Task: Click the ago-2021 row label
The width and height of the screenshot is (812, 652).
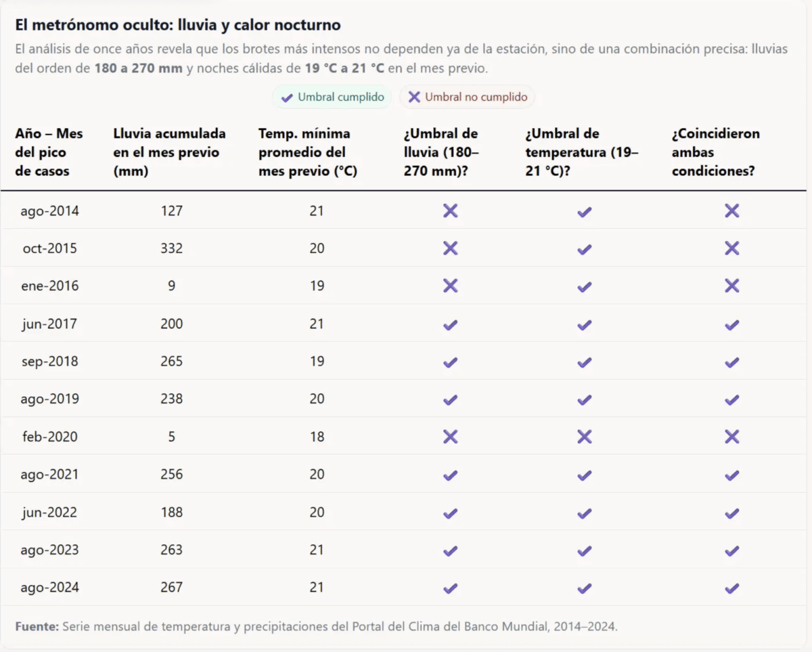Action: (x=49, y=475)
